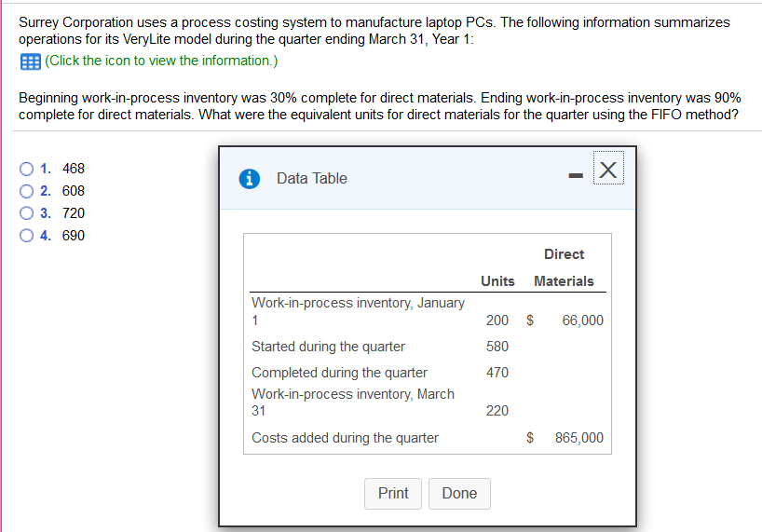762x532 pixels.
Task: Click the 'Costs added during the quarter' label
Action: [345, 438]
